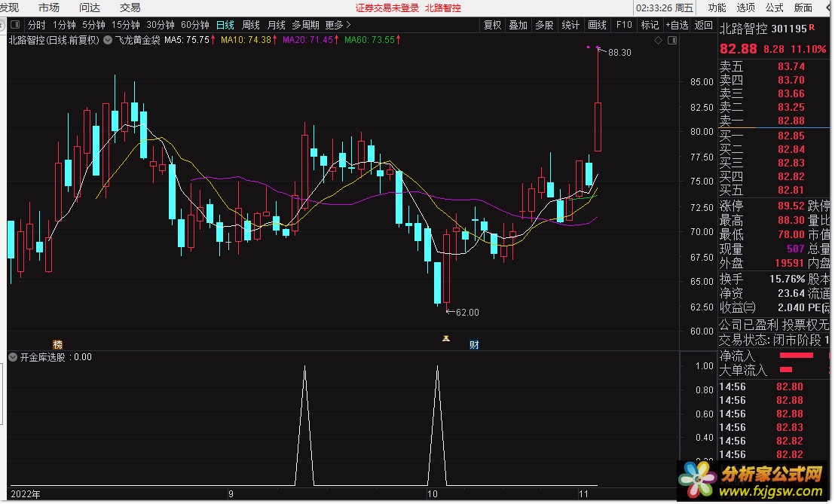Select the 1分钟 period tab

[64, 25]
